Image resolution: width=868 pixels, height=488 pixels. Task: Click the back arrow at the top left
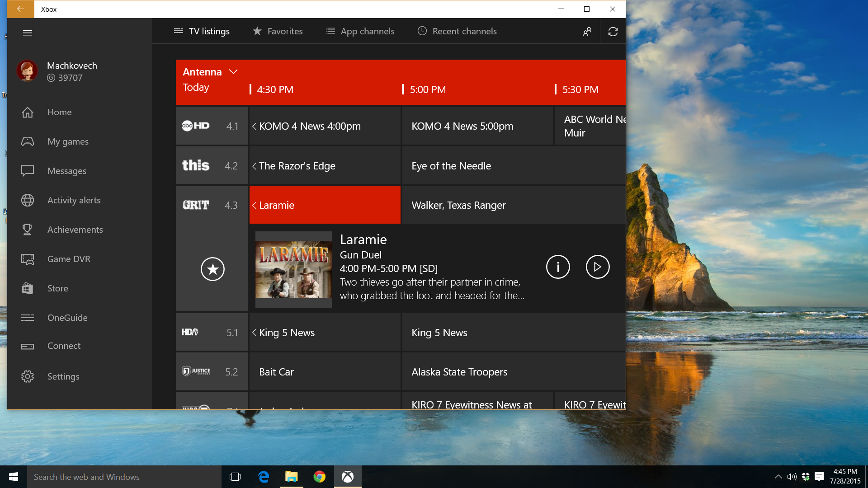20,9
